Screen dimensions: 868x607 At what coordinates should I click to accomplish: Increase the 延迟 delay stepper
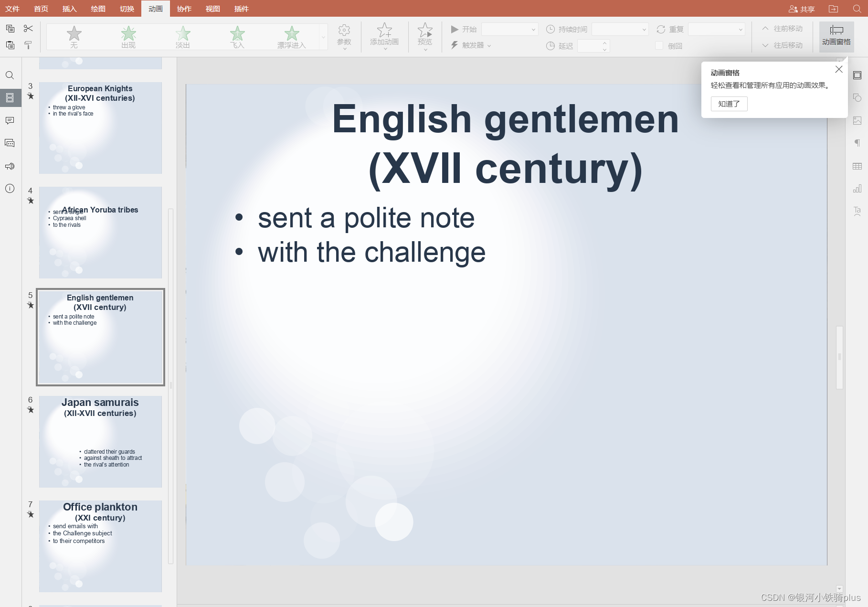tap(604, 43)
